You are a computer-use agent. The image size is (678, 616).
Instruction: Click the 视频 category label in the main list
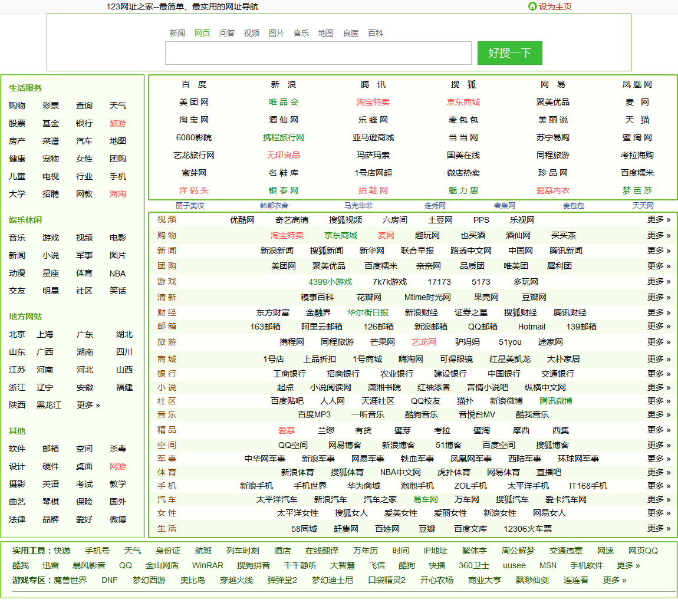[x=167, y=220]
